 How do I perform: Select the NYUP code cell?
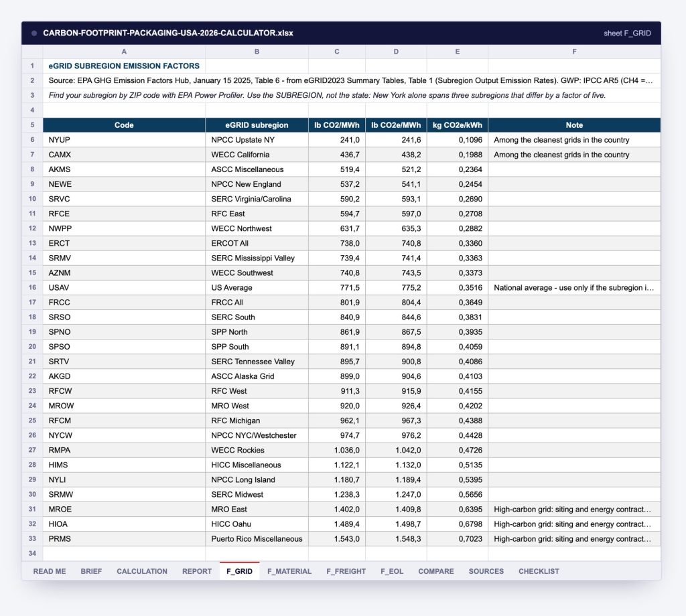[x=124, y=140]
